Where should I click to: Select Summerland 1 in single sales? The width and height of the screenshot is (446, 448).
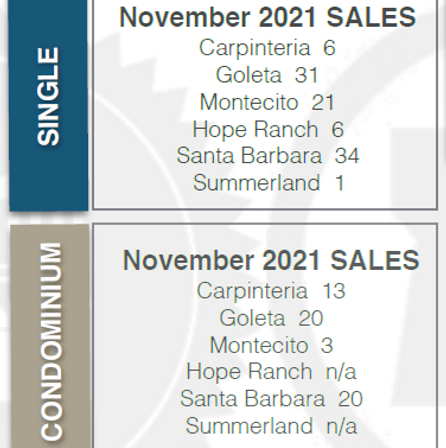[268, 183]
